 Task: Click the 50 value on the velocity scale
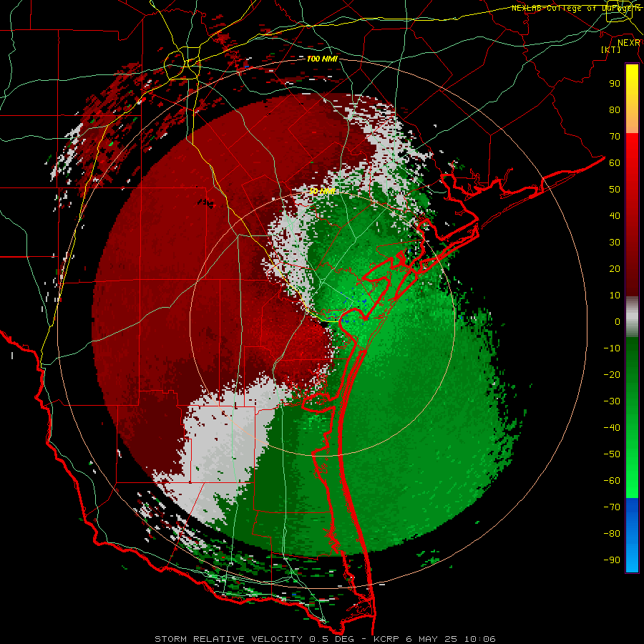point(615,190)
